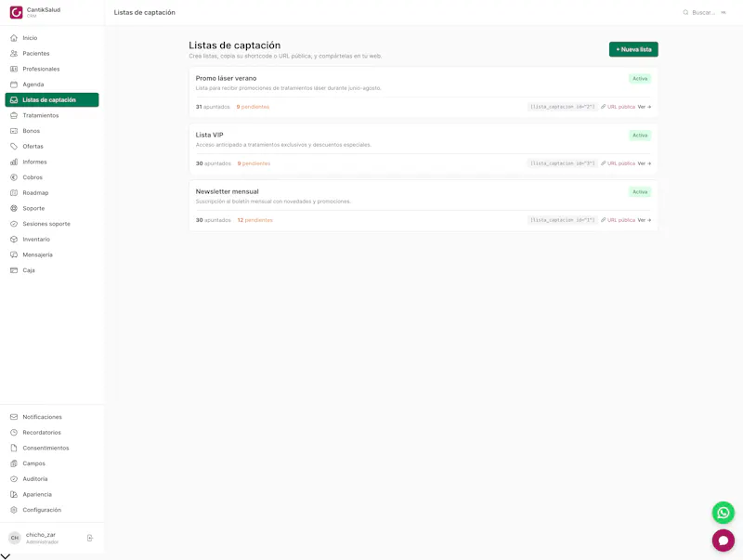Click the Recordatorios clock icon

tap(14, 433)
